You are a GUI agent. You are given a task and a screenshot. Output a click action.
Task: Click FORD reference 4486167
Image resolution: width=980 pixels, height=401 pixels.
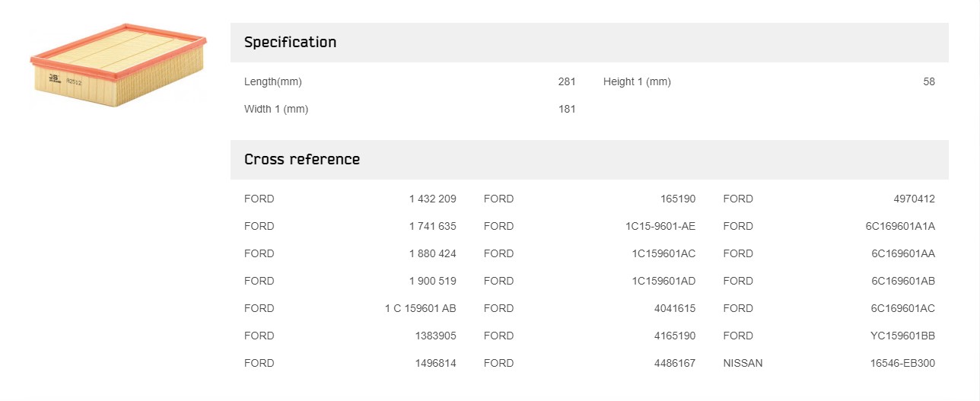click(x=675, y=363)
